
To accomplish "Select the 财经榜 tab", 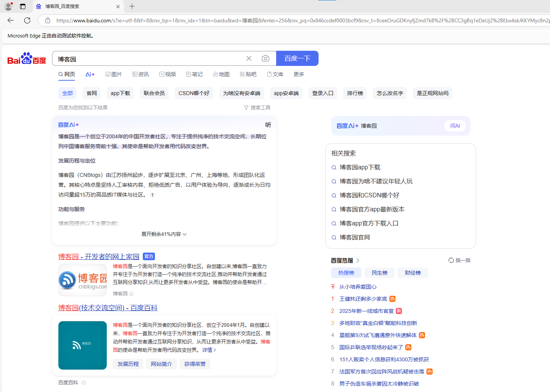I will (x=413, y=273).
